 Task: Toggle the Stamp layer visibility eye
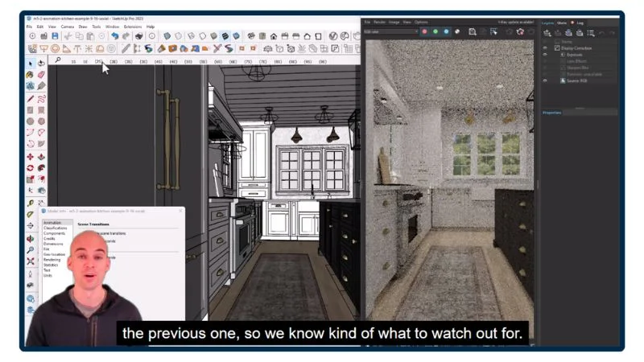tap(545, 42)
